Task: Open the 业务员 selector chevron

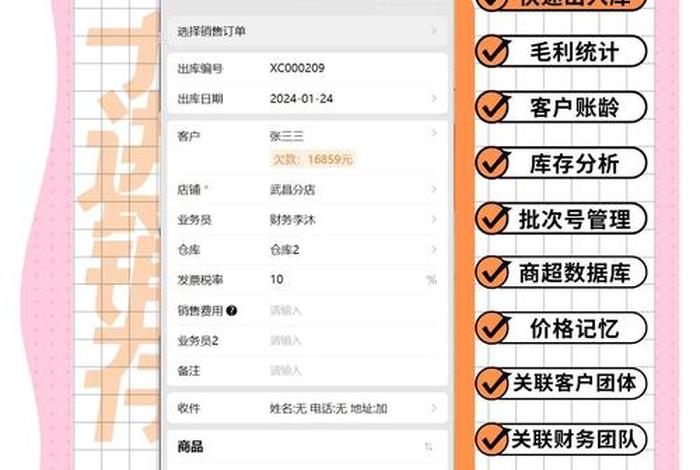Action: coord(433,219)
